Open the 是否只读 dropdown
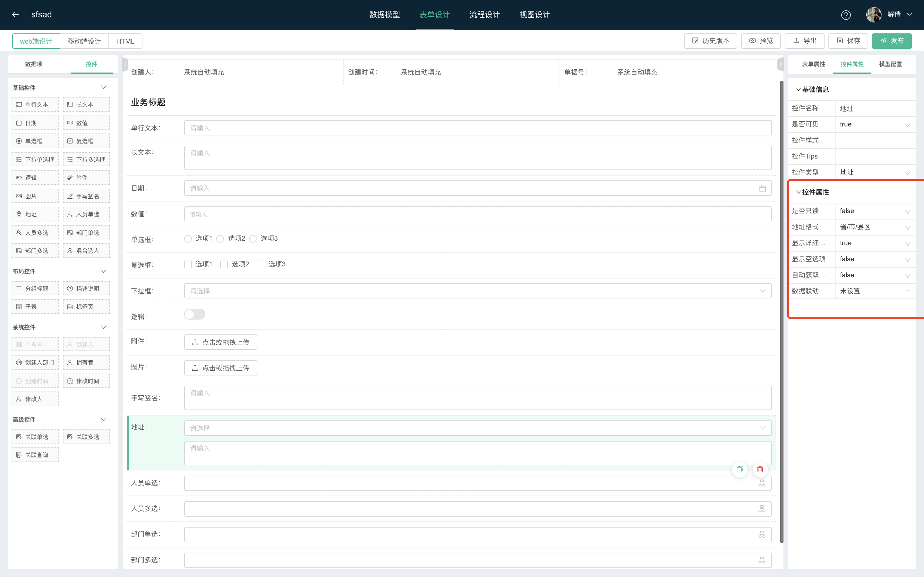The image size is (924, 577). pyautogui.click(x=875, y=211)
